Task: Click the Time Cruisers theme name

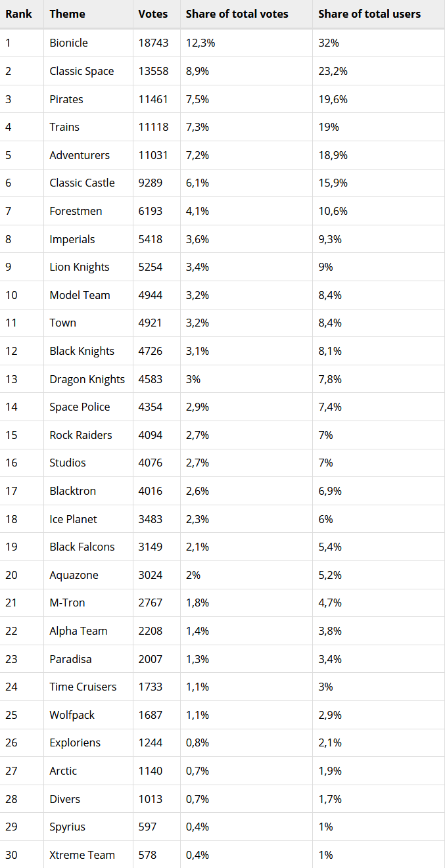Action: [83, 687]
